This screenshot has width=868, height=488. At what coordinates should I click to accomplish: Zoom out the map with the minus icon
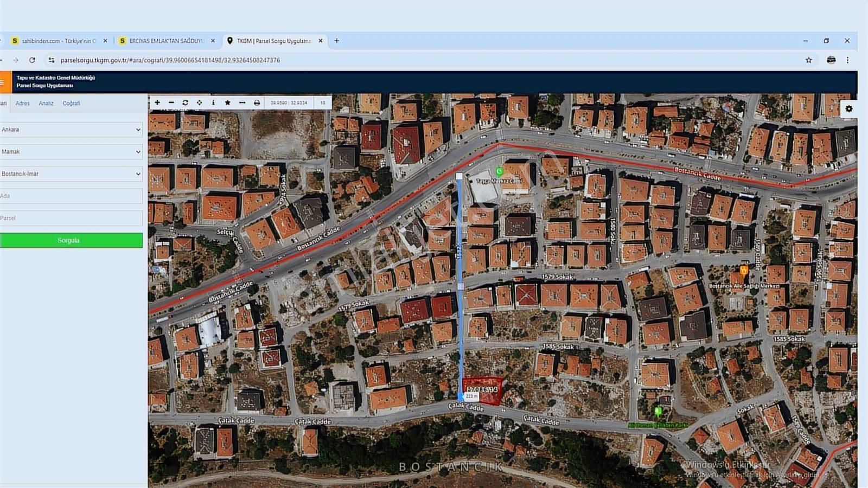click(171, 102)
